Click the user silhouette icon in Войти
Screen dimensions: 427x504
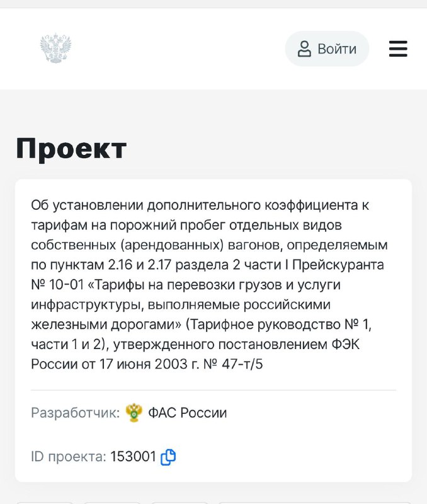[304, 49]
